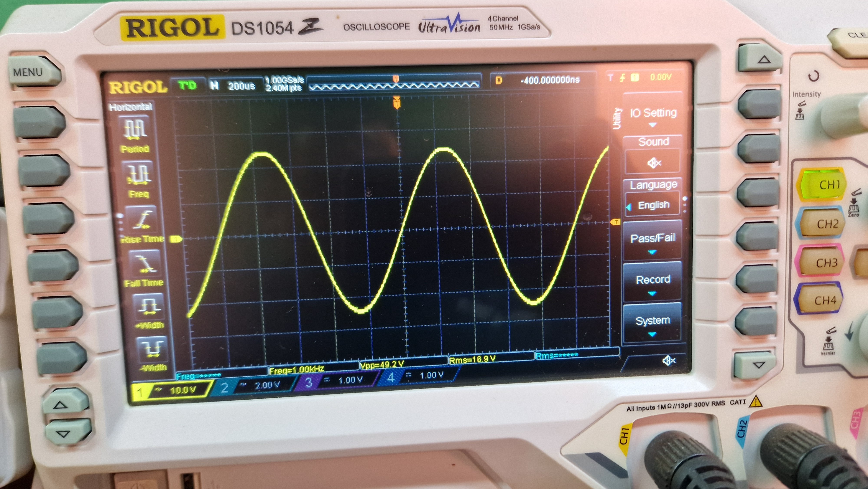Click the gray softkey beside the Period icon
Image resolution: width=868 pixels, height=489 pixels.
pos(40,122)
